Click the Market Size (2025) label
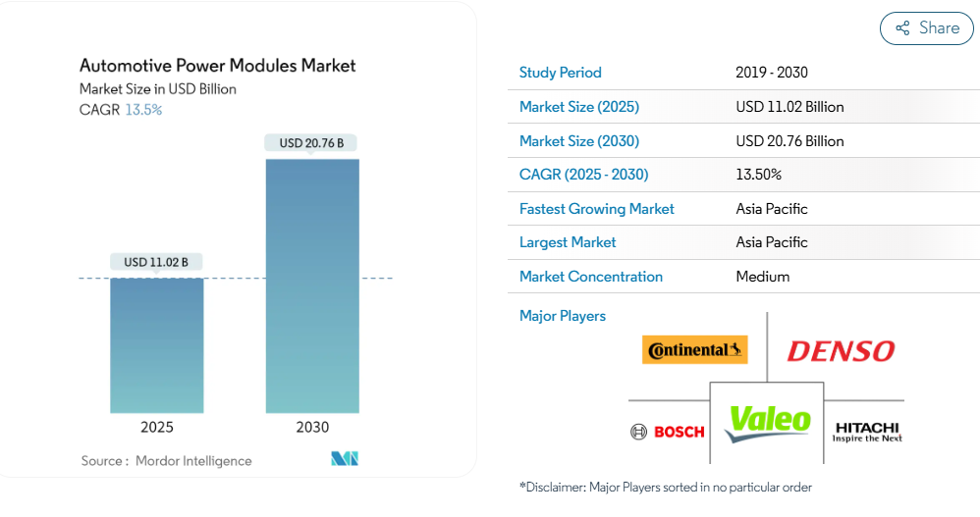The image size is (980, 517). tap(578, 107)
